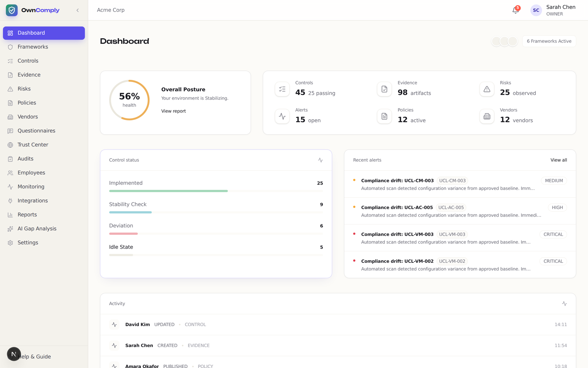Click the Policies document stat icon

[x=384, y=116]
